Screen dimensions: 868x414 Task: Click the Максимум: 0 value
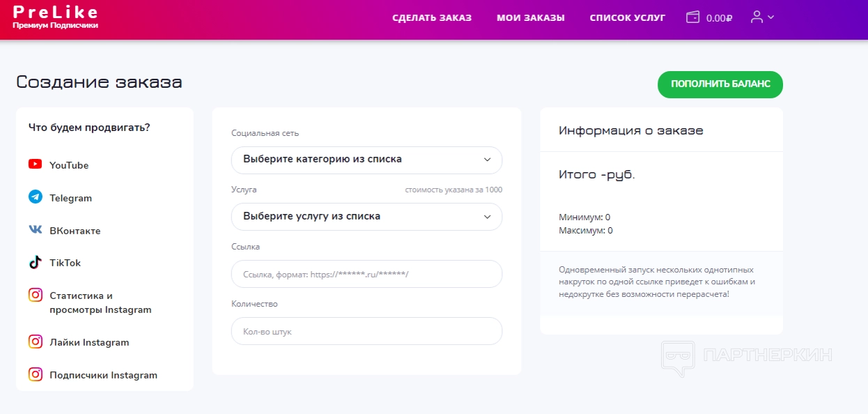[x=586, y=231]
